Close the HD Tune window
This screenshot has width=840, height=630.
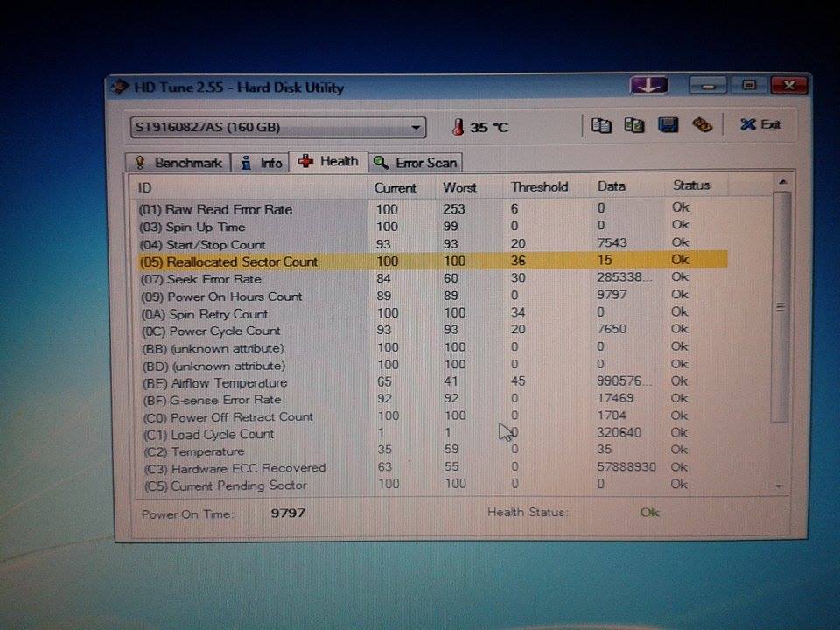[788, 85]
